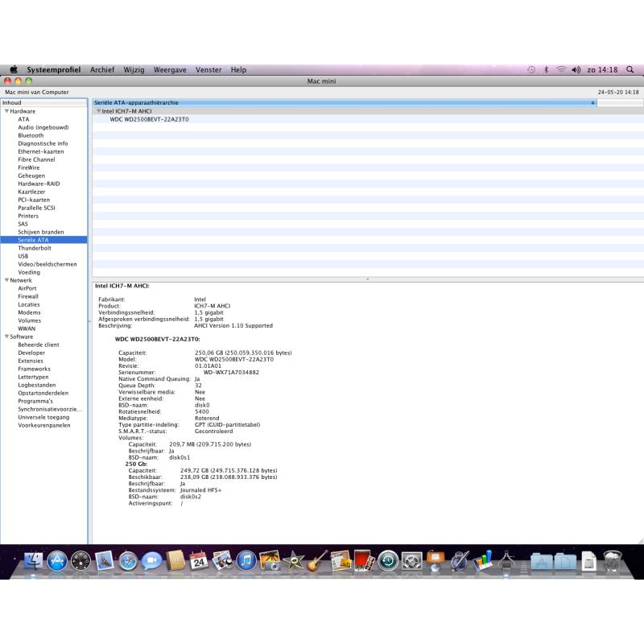Select ATA in the sidebar

coord(23,119)
